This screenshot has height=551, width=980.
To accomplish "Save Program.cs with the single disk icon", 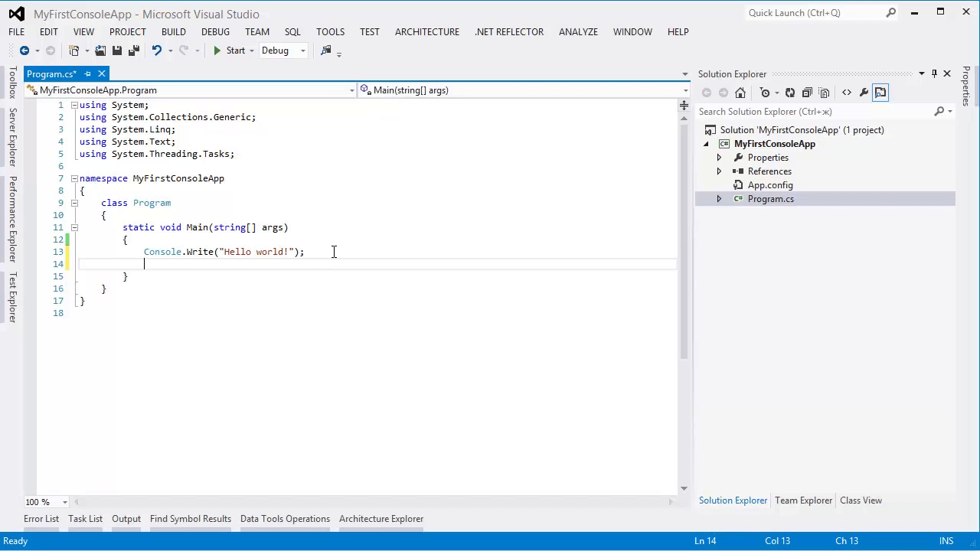I will tap(117, 51).
